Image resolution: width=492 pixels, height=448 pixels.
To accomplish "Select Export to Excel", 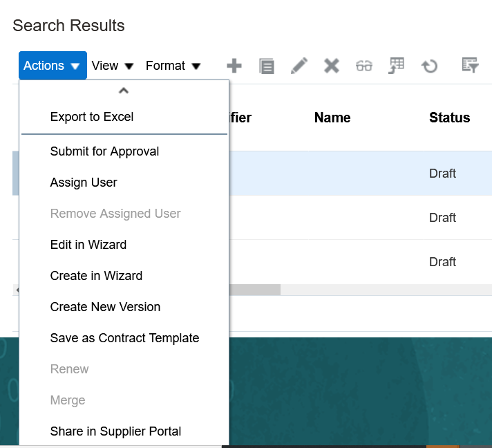I will coord(92,117).
